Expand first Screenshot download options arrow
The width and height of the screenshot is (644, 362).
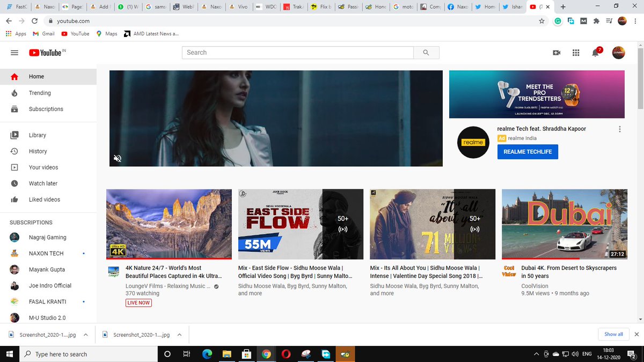85,335
